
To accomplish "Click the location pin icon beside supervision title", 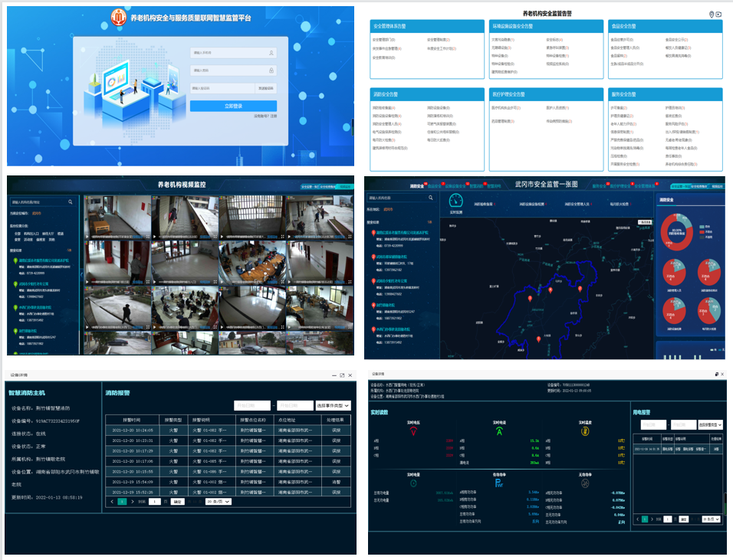I will 712,15.
